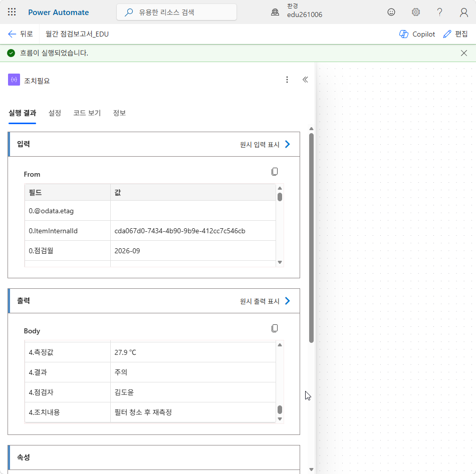
Task: Click the Body table scrollbar thumb
Action: click(x=280, y=410)
